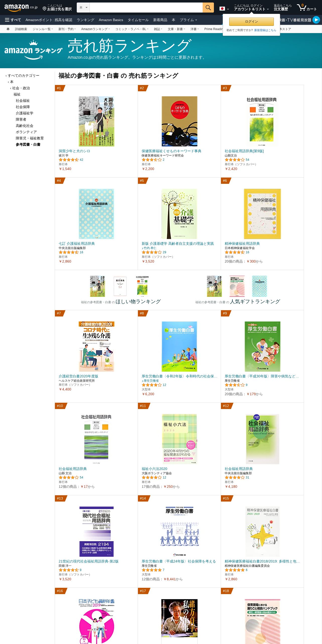The image size is (322, 644).
Task: Open the アカウント＆リスト dropdown
Action: [251, 8]
